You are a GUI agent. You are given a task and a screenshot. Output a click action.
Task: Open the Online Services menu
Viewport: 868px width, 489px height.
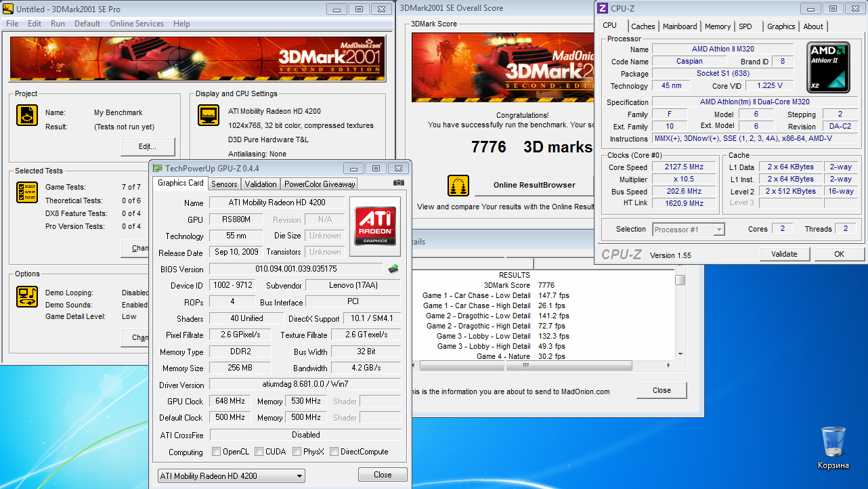(137, 24)
